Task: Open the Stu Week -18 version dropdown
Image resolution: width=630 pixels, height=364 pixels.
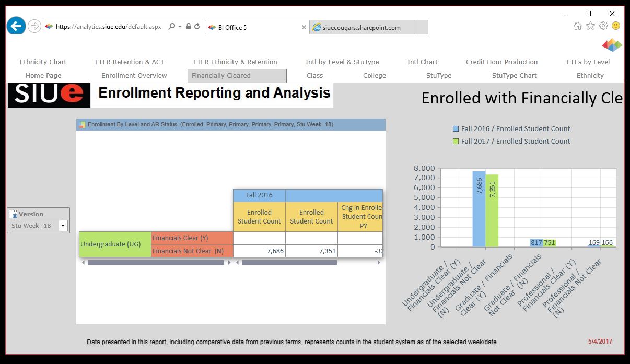Action: [x=63, y=226]
